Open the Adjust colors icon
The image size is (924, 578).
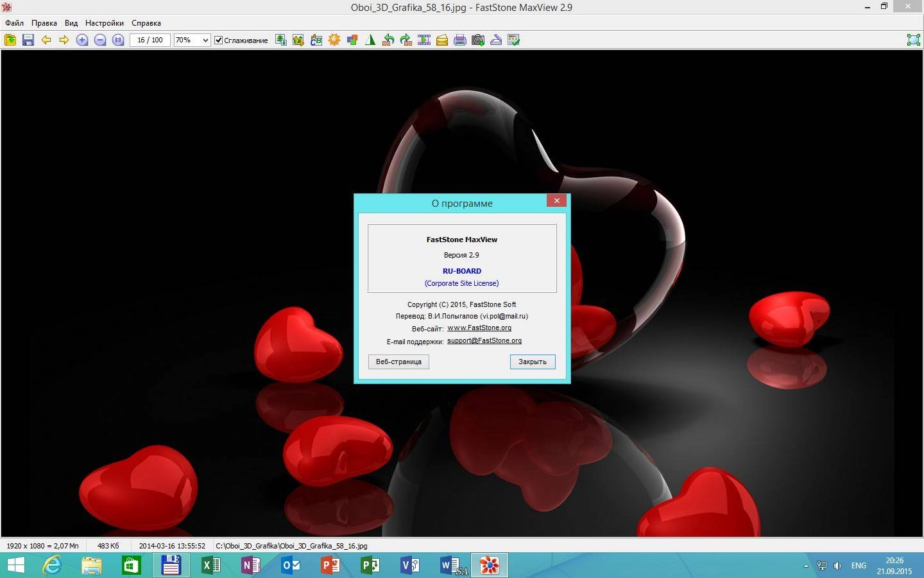tap(352, 40)
